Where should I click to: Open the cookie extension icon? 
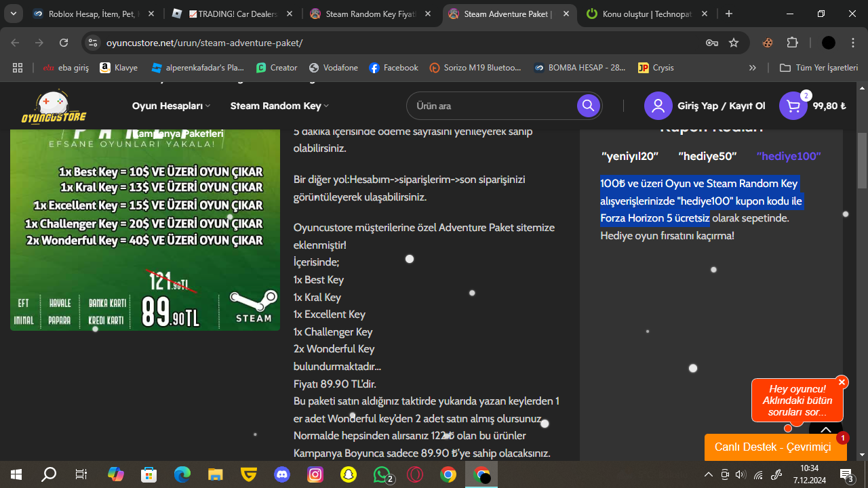[768, 43]
